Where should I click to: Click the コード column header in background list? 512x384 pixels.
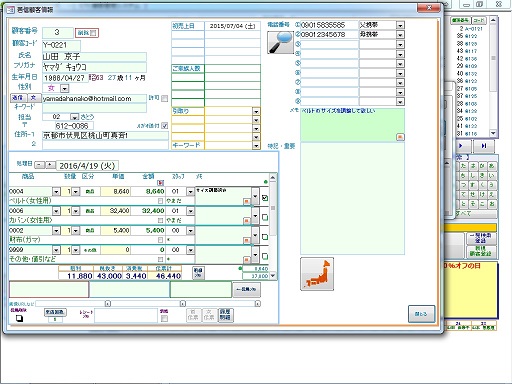point(479,20)
